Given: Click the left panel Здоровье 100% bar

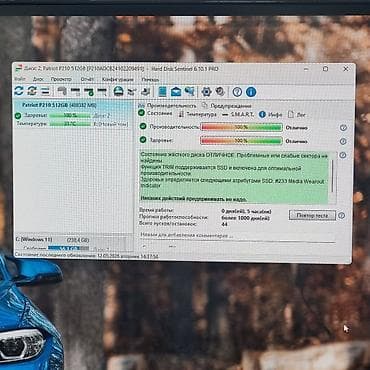Looking at the screenshot, I should (70, 116).
